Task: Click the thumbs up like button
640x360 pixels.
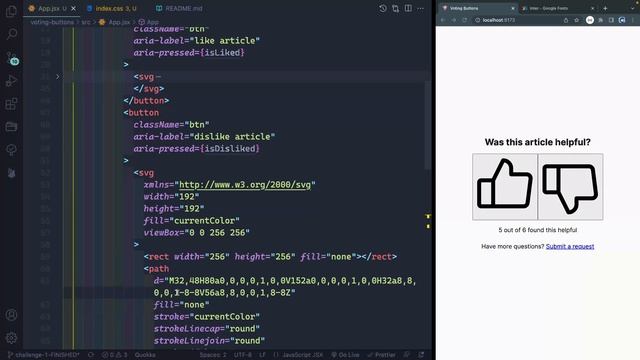Action: pyautogui.click(x=505, y=187)
